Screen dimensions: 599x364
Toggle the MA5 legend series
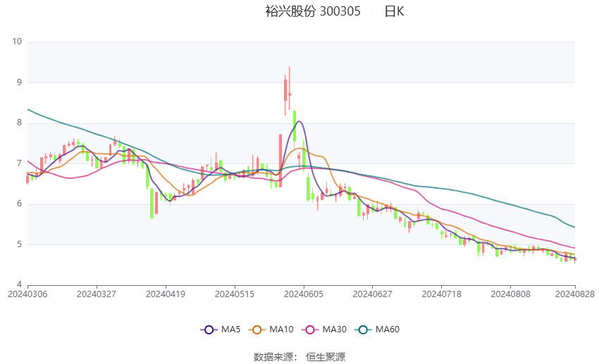tap(221, 330)
